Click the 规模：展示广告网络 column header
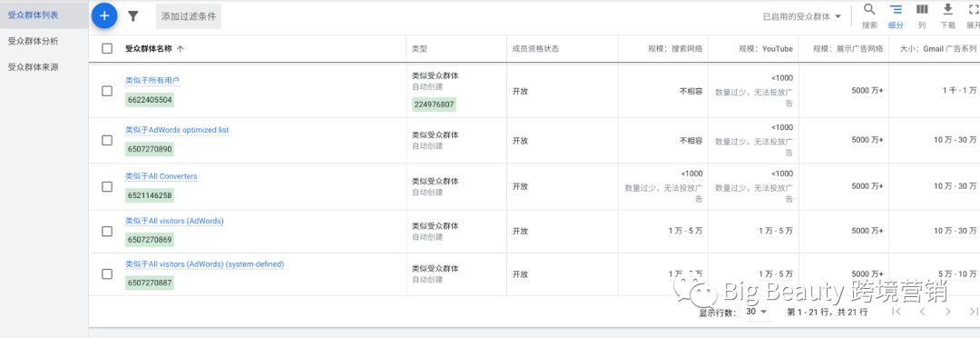 click(848, 49)
